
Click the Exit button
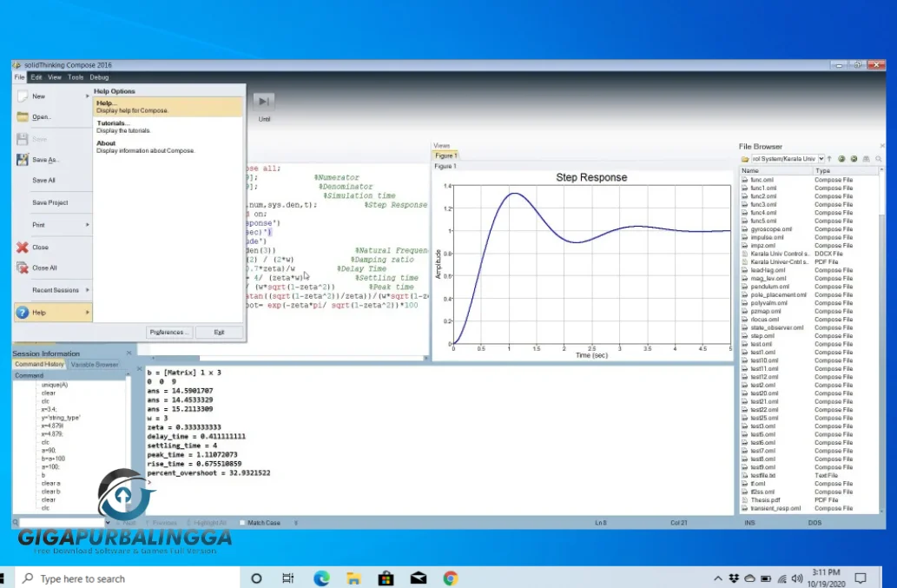(219, 333)
